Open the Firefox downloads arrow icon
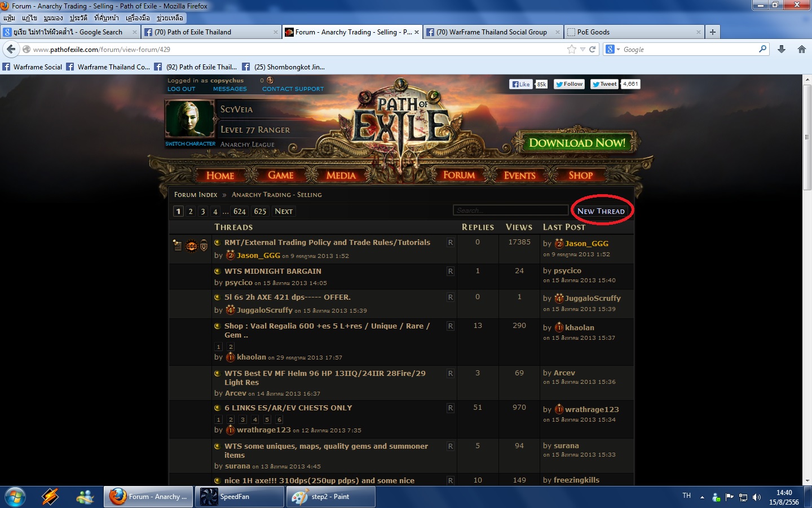812x508 pixels. 782,49
